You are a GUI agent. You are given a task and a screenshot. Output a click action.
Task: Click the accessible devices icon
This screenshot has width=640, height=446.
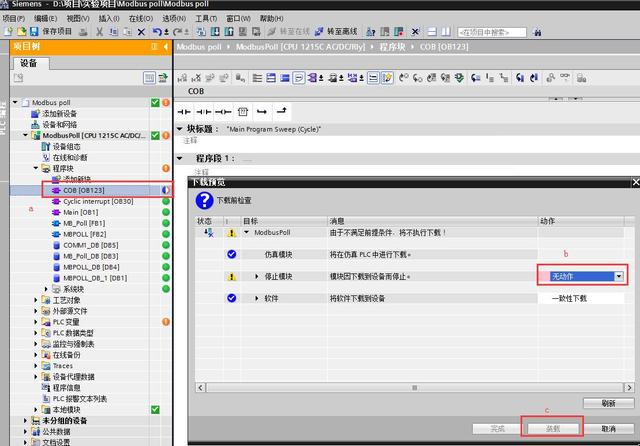click(370, 31)
